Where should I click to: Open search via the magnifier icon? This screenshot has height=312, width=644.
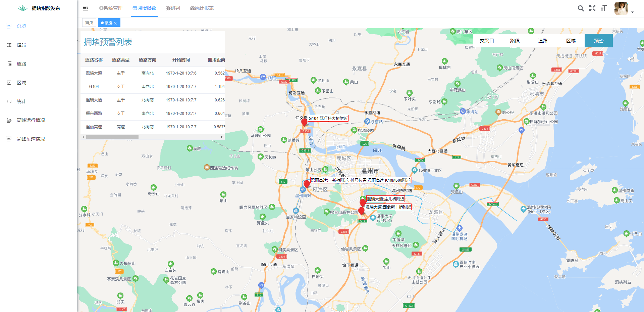[x=581, y=8]
